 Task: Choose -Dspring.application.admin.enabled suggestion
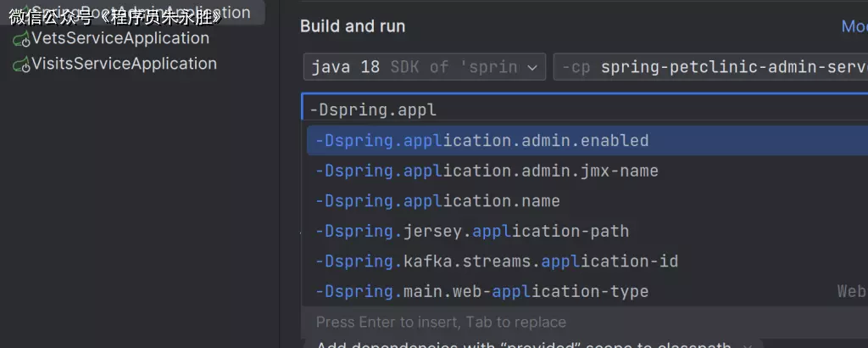[481, 141]
